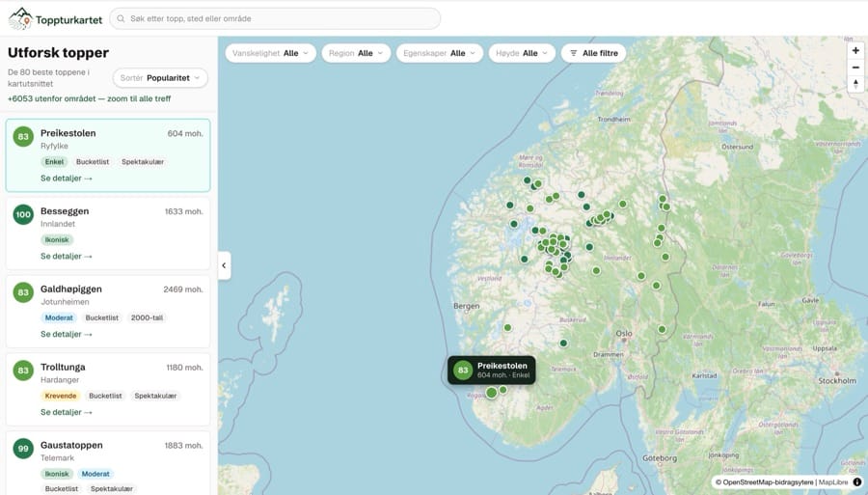Click the Krevende tag on Trolltunga
The height and width of the screenshot is (495, 868).
(61, 397)
